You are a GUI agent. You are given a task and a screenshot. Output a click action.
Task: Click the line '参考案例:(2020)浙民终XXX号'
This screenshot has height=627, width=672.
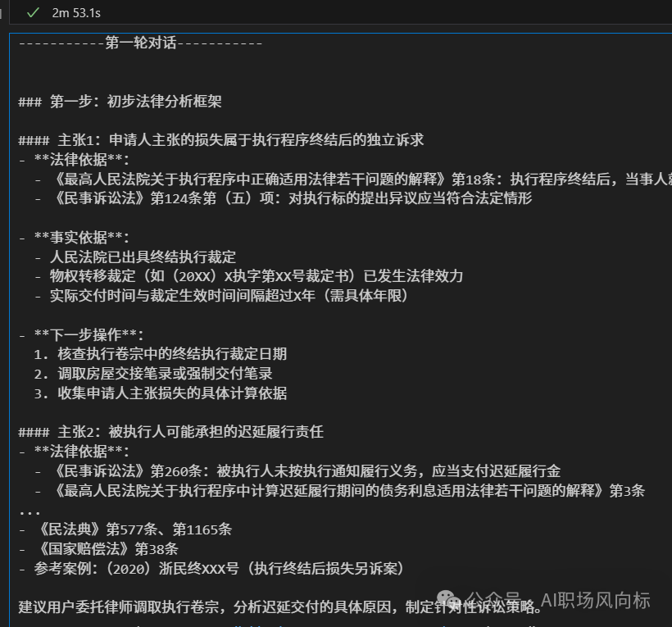point(211,569)
